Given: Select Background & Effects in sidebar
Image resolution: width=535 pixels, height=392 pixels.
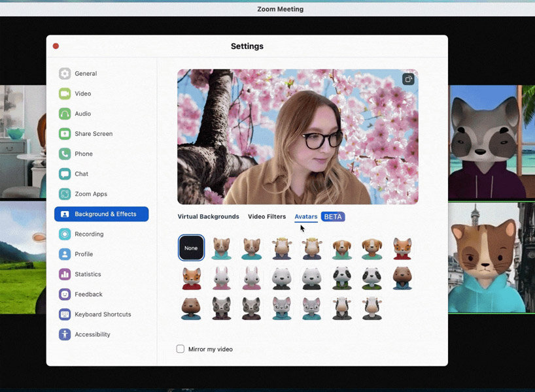Looking at the screenshot, I should point(101,214).
